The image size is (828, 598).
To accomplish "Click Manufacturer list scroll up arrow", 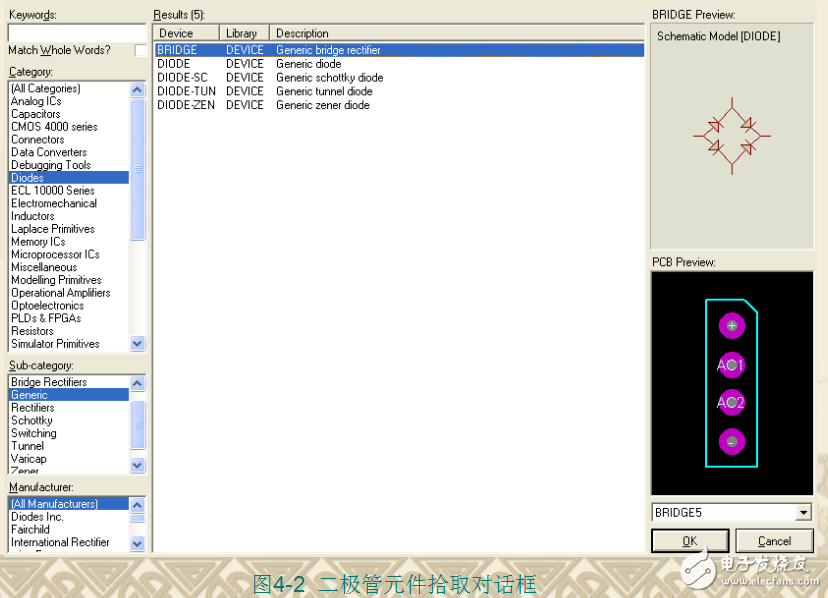I will [x=138, y=505].
